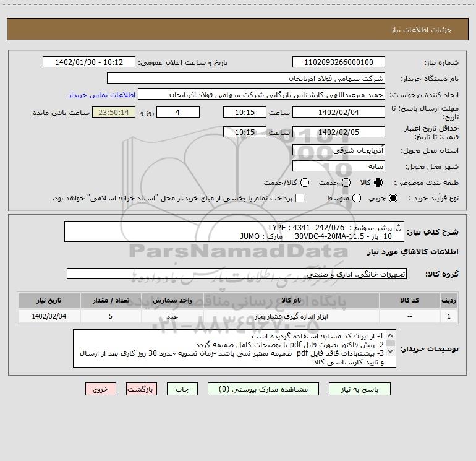Viewport: 476px width, 461px height.
Task: Select the 'کالا/خدمت' radio button
Action: pos(305,183)
